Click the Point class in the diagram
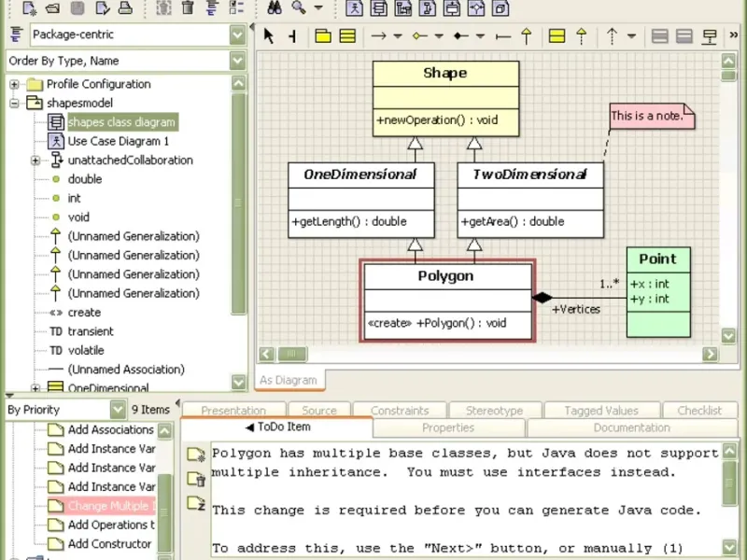This screenshot has width=747, height=560. coord(658,292)
